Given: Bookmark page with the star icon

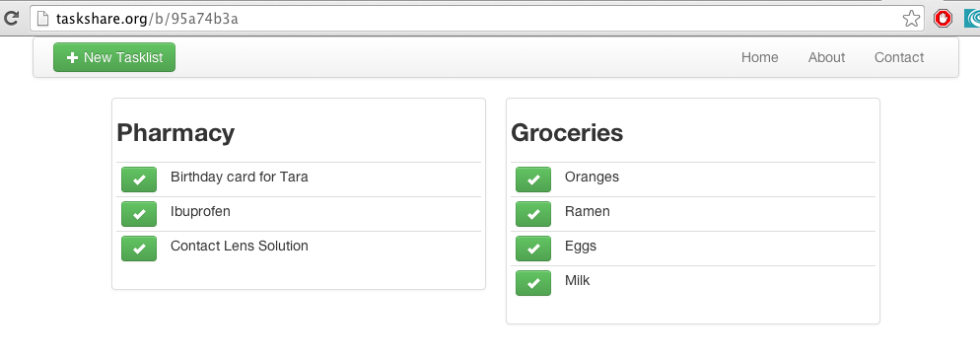Looking at the screenshot, I should click(x=911, y=19).
